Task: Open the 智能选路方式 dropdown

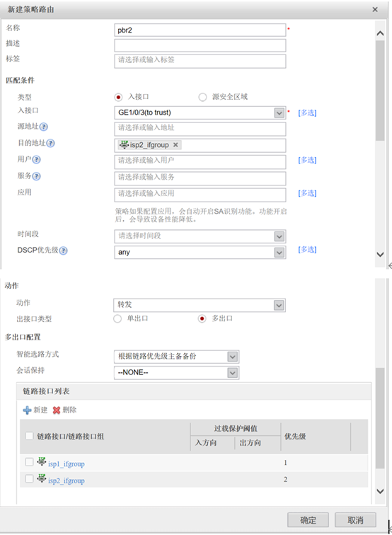Action: 232,357
